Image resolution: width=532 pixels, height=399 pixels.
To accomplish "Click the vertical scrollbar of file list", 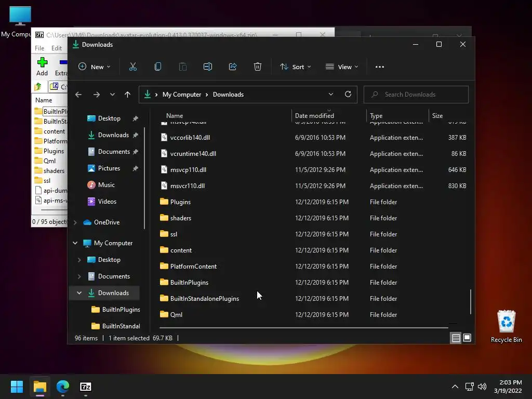I will tap(471, 302).
